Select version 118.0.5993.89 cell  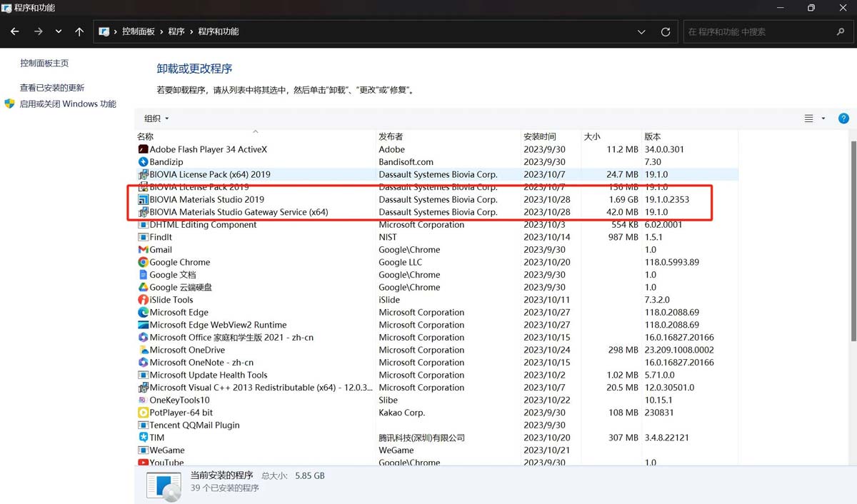coord(672,262)
